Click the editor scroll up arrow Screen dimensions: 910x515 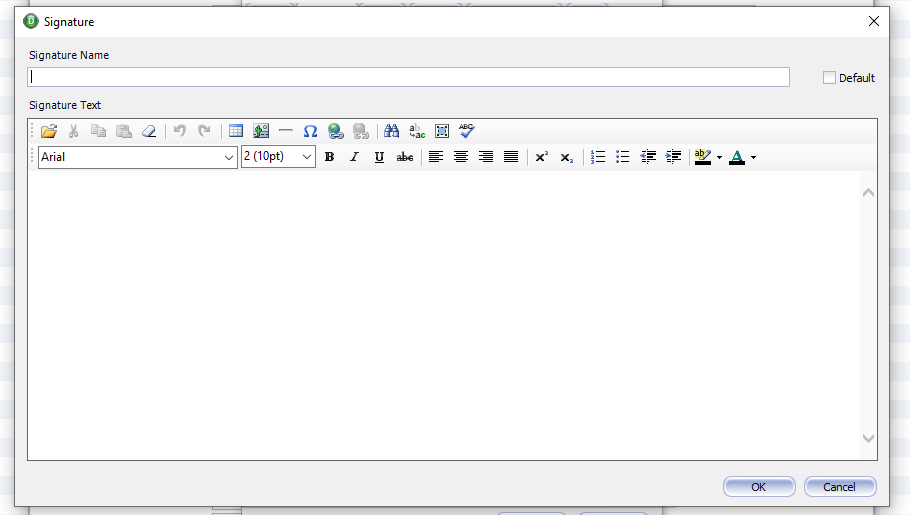pos(868,193)
